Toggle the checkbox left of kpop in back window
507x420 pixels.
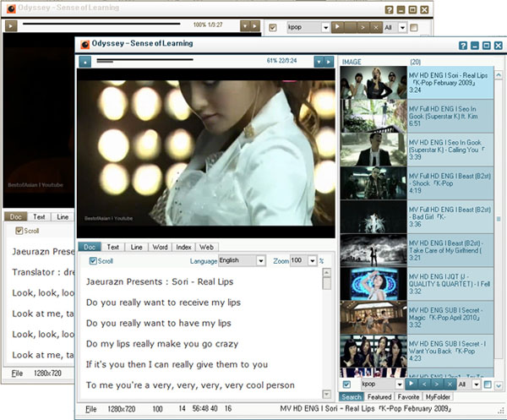(x=273, y=28)
